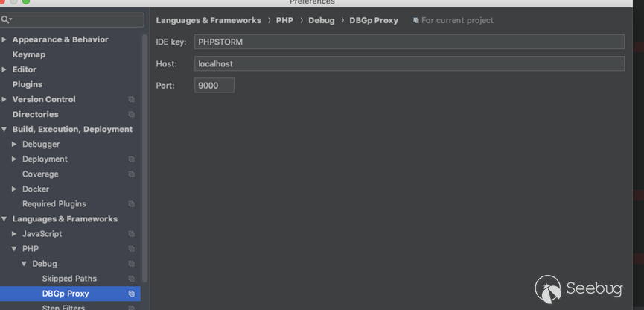The image size is (644, 310).
Task: Expand the Docker node
Action: click(14, 189)
